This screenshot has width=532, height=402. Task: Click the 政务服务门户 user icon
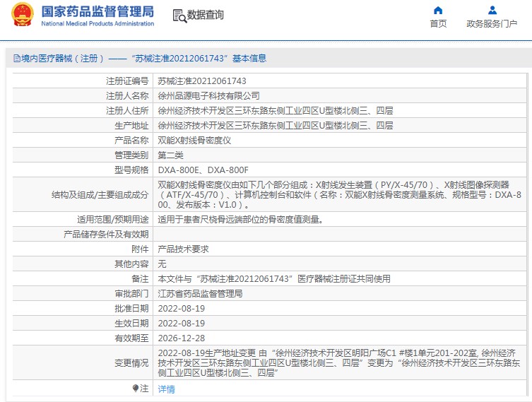tap(492, 10)
